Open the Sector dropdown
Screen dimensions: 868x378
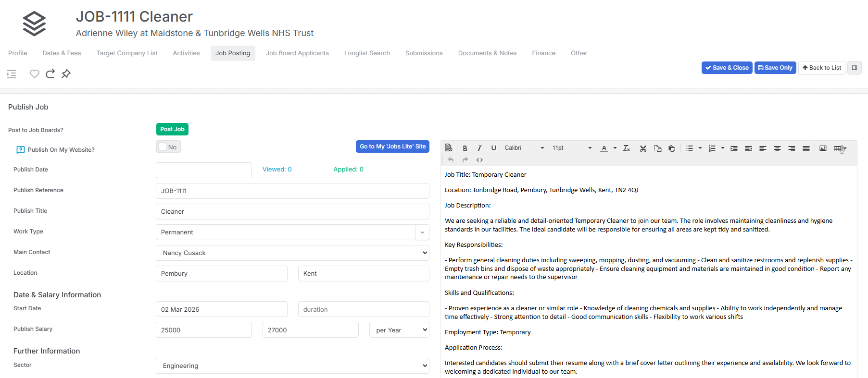(x=292, y=366)
